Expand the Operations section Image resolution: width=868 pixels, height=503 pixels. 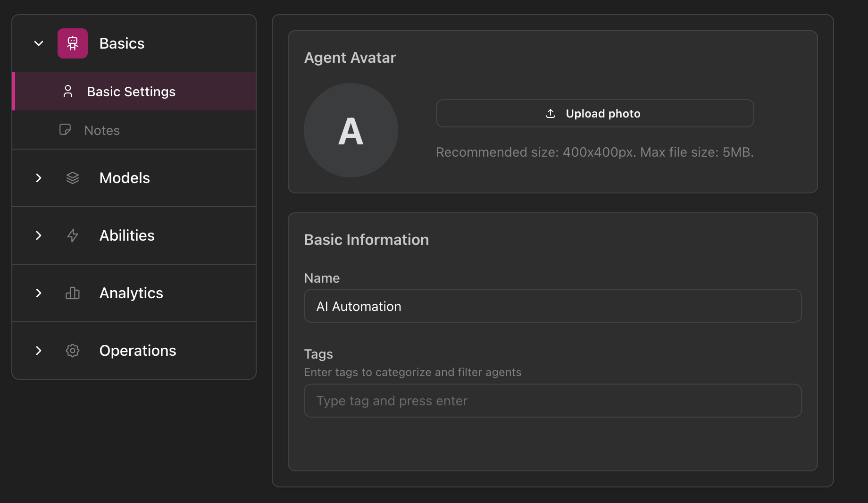(x=38, y=351)
